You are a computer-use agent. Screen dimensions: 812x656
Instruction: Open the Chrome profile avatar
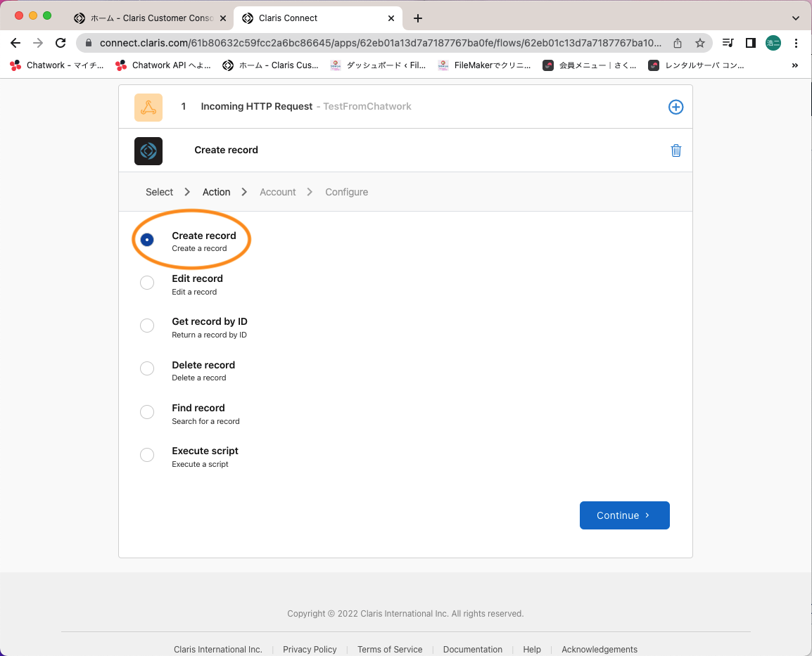[773, 43]
